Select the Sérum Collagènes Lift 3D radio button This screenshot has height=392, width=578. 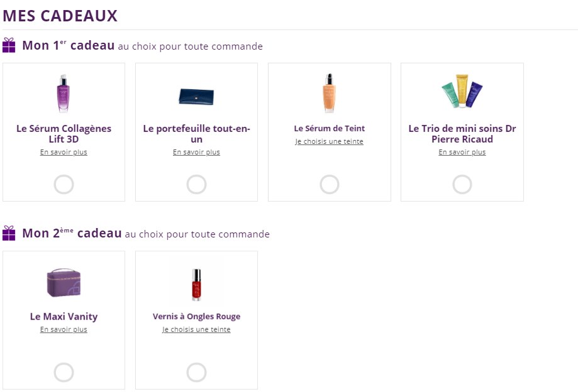pyautogui.click(x=64, y=184)
